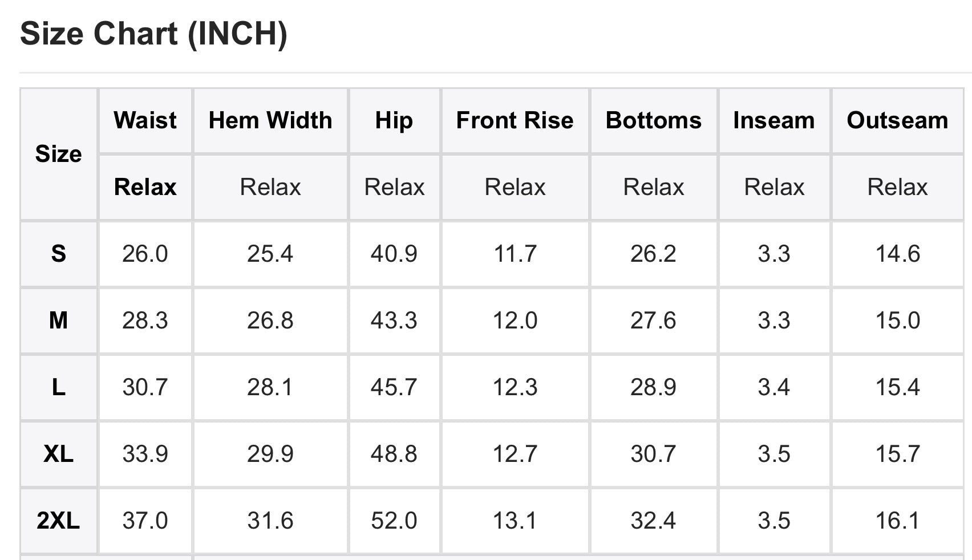Click the Front Rise column header
Screen dimensions: 972x560
click(x=515, y=120)
